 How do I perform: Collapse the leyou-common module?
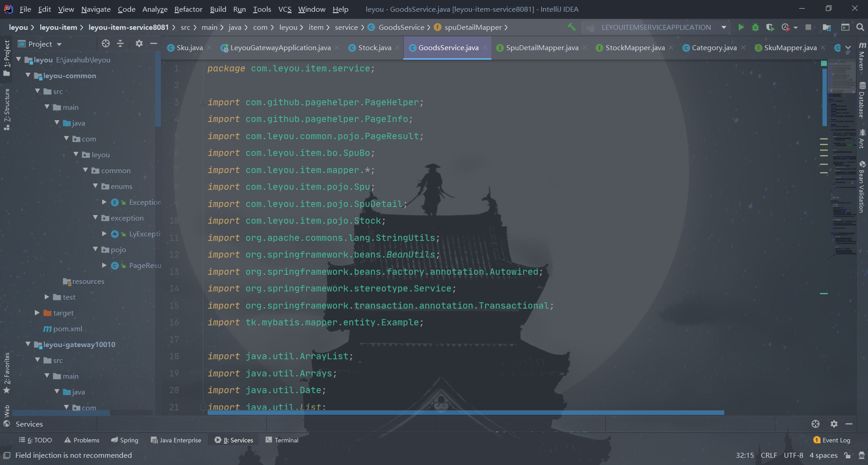click(28, 75)
